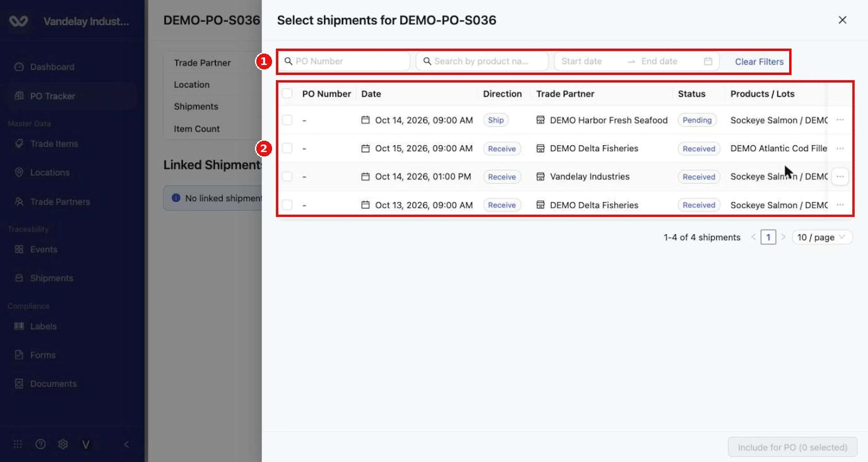
Task: Check the Vandelay Industries shipment row
Action: [287, 176]
